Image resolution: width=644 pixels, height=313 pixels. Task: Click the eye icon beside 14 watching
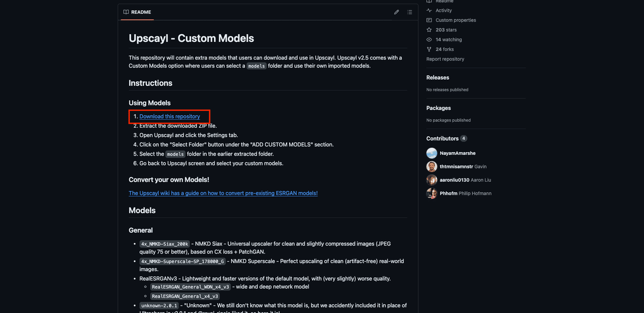click(x=429, y=40)
